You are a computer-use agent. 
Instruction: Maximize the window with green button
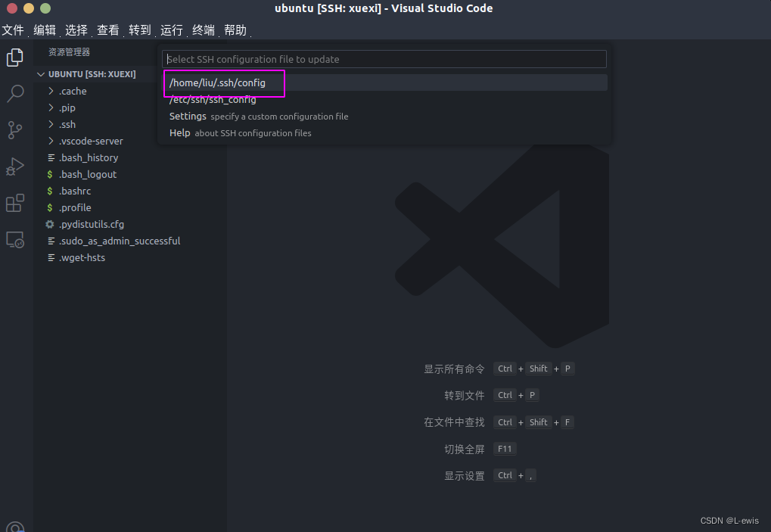45,8
